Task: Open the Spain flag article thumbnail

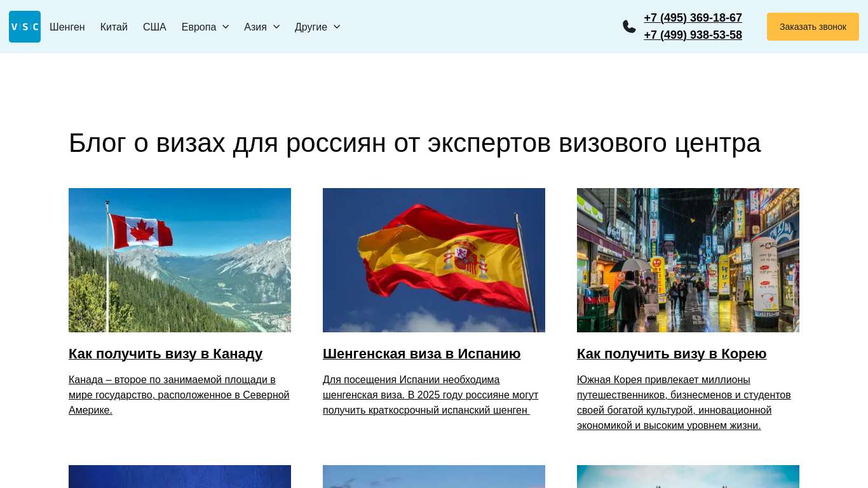Action: [434, 260]
